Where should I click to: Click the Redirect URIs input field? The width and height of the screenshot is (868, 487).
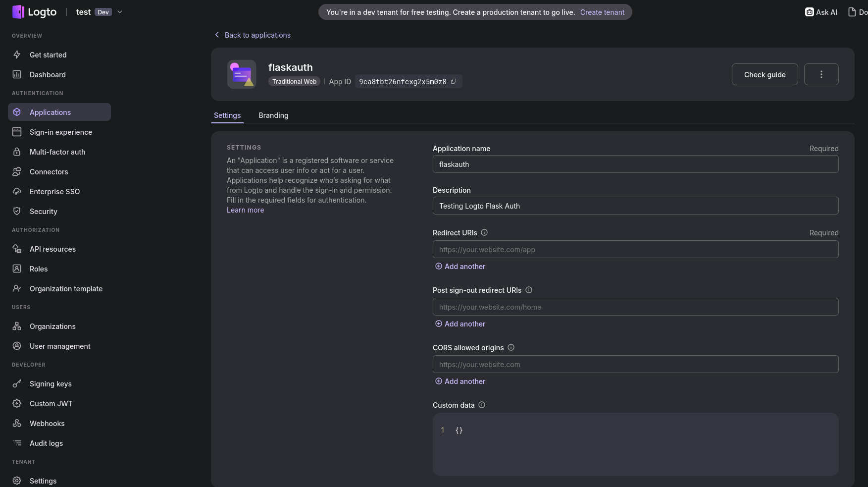point(635,250)
